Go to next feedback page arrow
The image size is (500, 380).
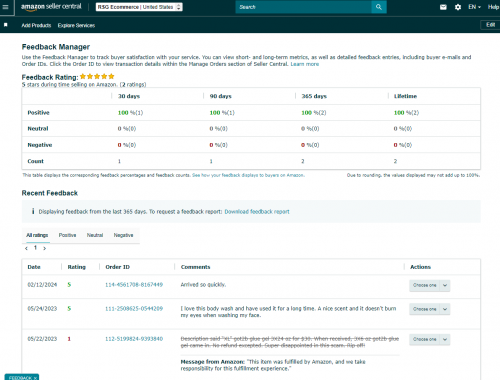click(44, 248)
